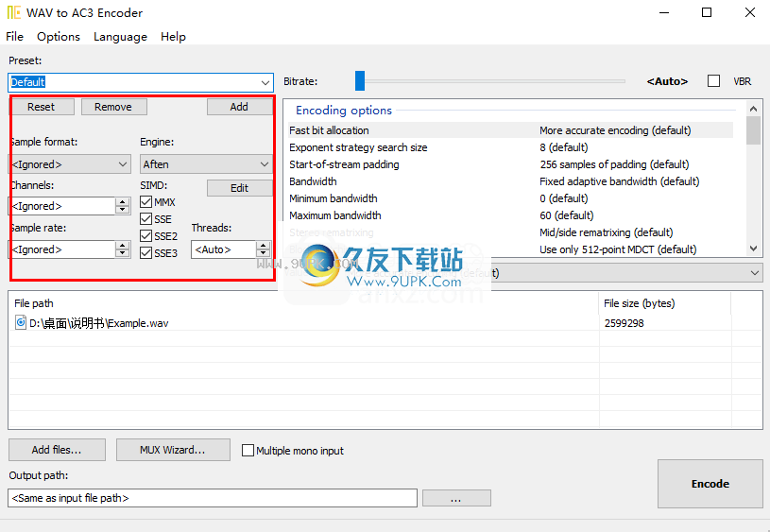Select the Maximum bandwidth row
Viewport: 770px width, 532px height.
(x=511, y=215)
